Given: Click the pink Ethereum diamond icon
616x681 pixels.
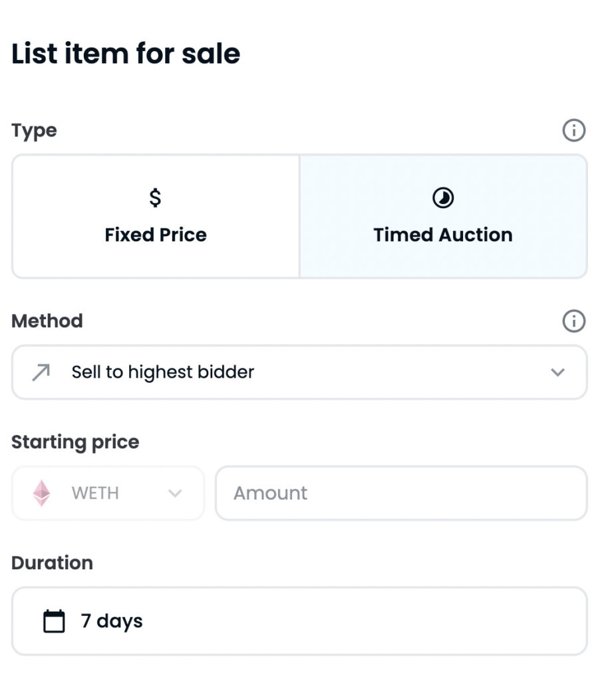Looking at the screenshot, I should (42, 493).
